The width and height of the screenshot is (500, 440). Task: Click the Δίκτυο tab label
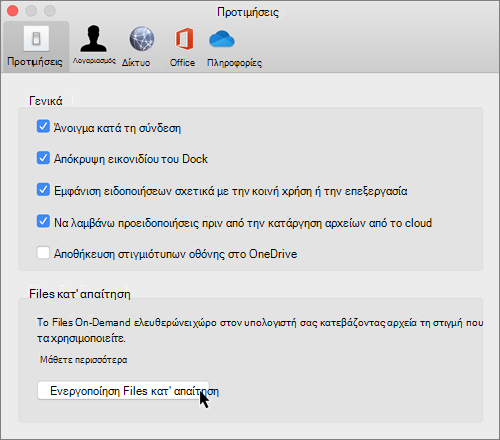(x=136, y=63)
